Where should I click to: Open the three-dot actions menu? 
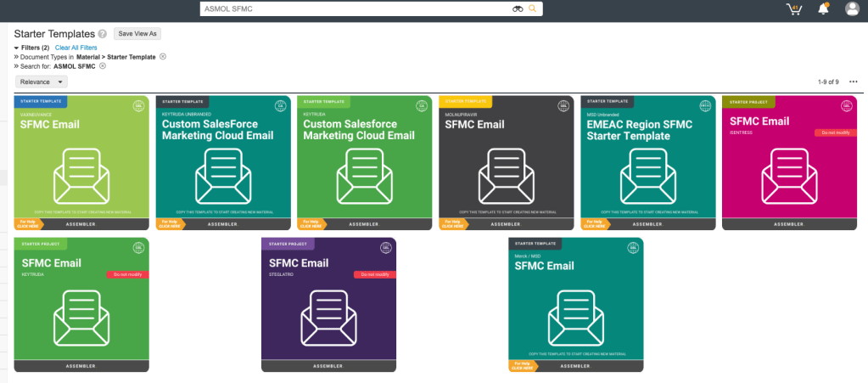853,82
